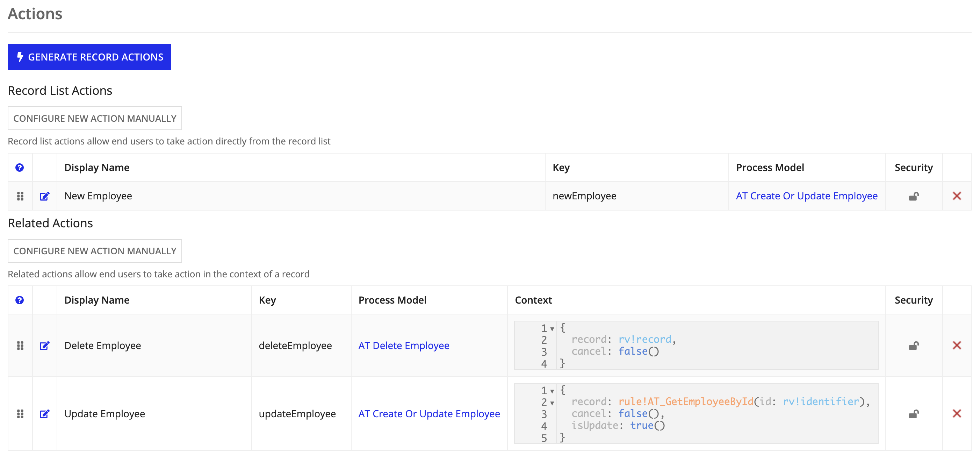Grab drag handle for Update Employee row
Screen dimensions: 980x454
(x=20, y=414)
